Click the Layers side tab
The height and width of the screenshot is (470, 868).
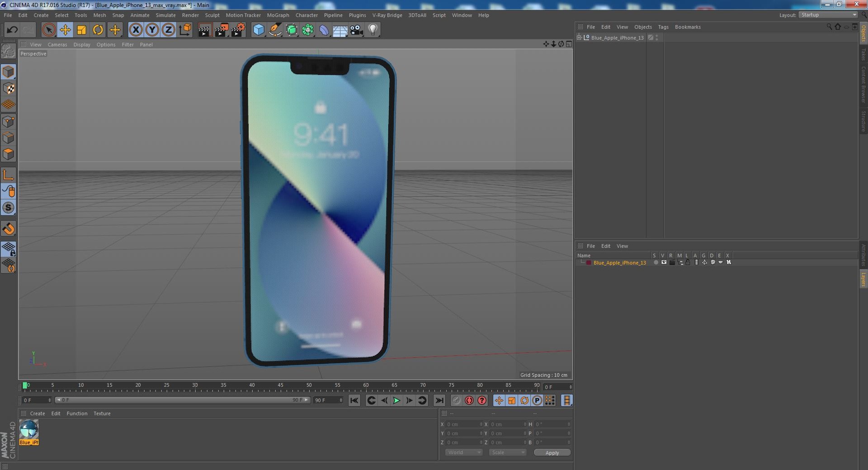(863, 279)
